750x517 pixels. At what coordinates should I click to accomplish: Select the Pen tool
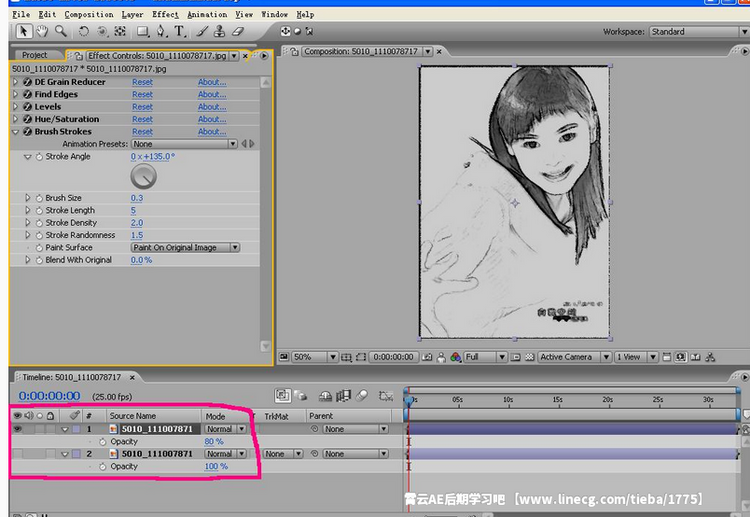[162, 32]
